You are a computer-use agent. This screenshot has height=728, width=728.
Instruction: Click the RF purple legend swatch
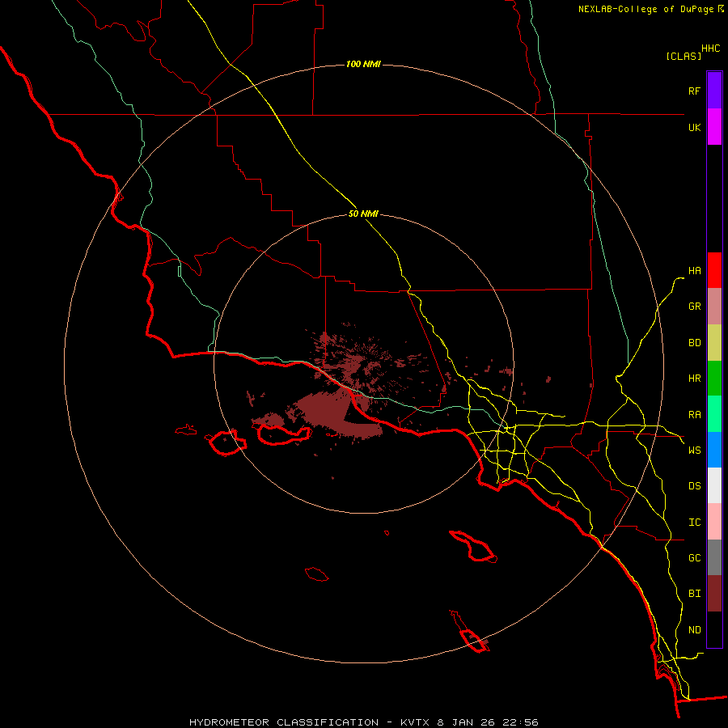[x=714, y=91]
